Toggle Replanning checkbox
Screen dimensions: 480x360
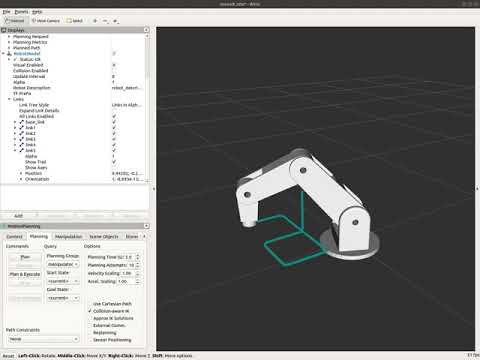pos(90,333)
